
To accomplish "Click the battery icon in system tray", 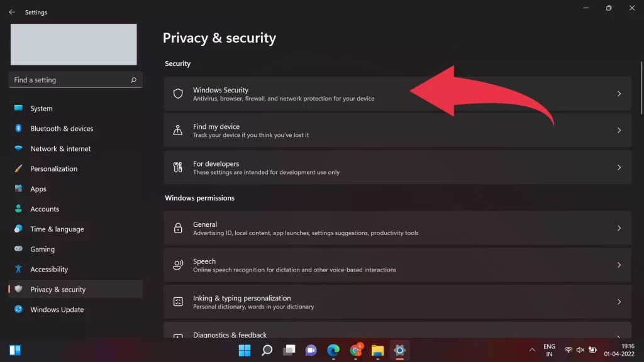I will (x=592, y=349).
